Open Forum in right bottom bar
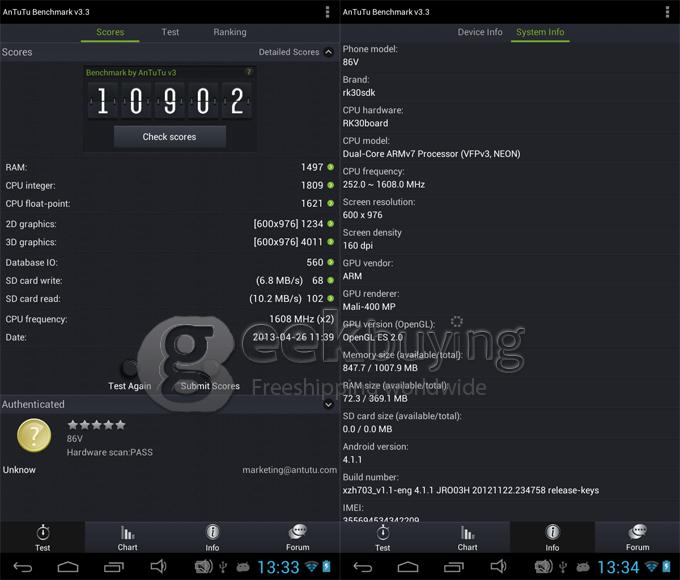This screenshot has width=680, height=580. pos(638,537)
